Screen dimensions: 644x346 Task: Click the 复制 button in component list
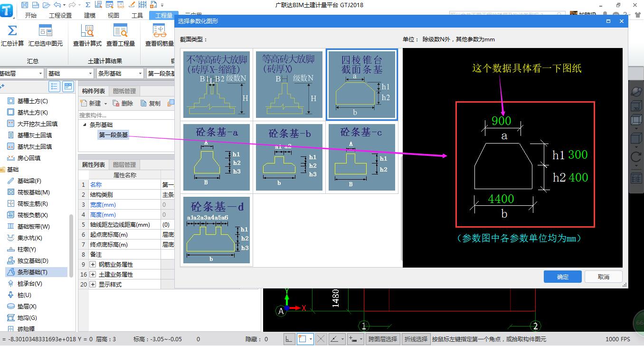coord(151,103)
